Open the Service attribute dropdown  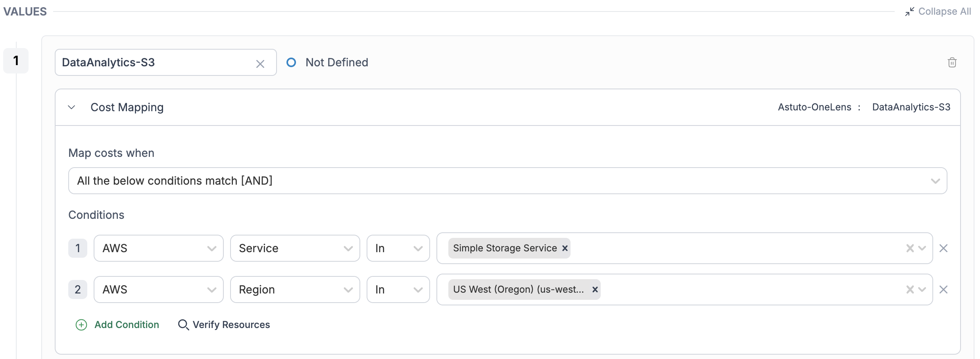pyautogui.click(x=295, y=248)
